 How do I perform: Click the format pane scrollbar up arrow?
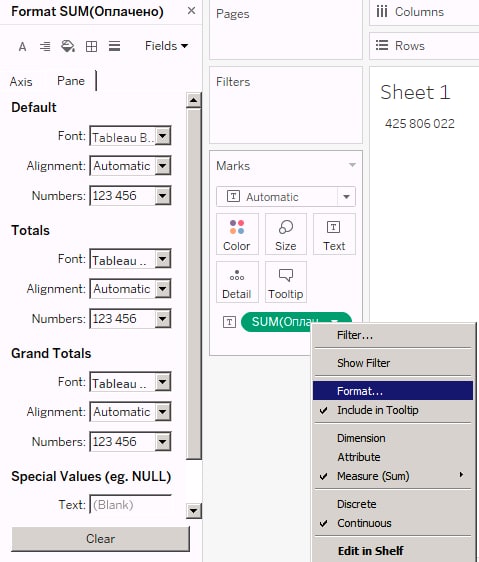pos(194,100)
